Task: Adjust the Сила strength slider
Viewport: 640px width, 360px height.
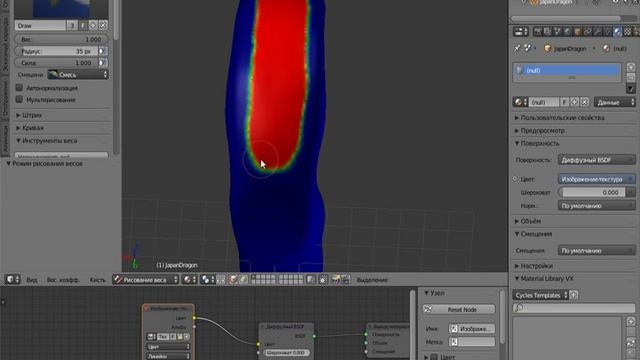Action: pos(56,63)
